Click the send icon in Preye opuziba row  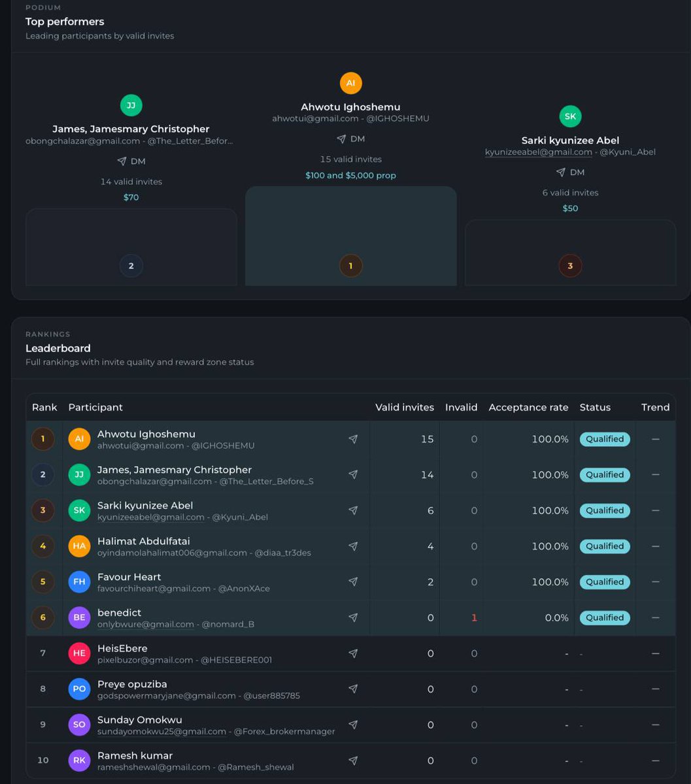click(353, 689)
